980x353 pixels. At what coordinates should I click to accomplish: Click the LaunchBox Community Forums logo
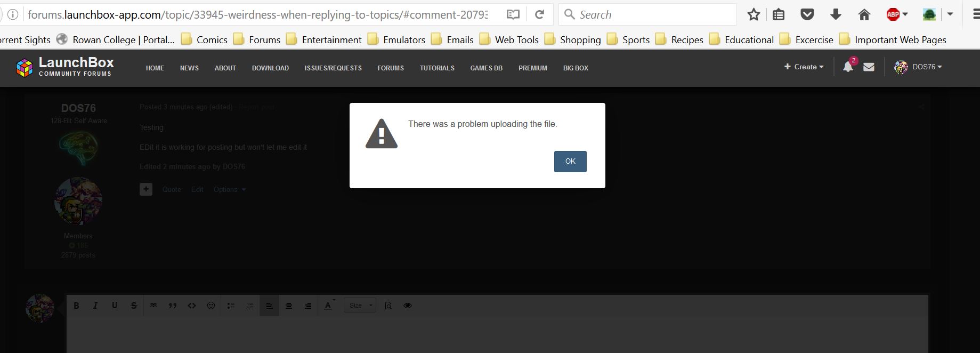point(65,67)
